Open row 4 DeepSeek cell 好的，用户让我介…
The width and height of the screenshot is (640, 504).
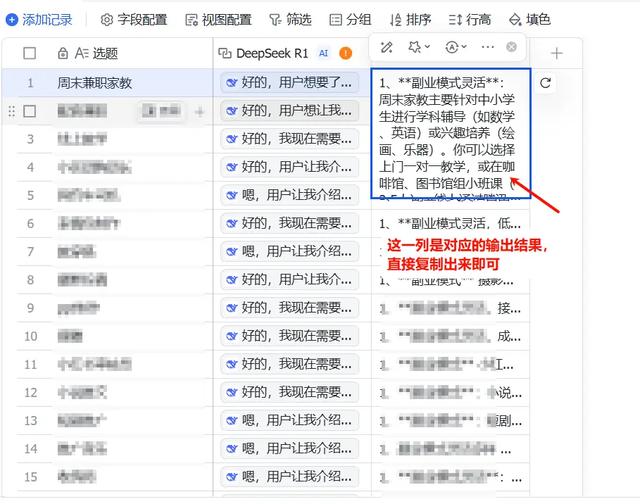tap(290, 167)
